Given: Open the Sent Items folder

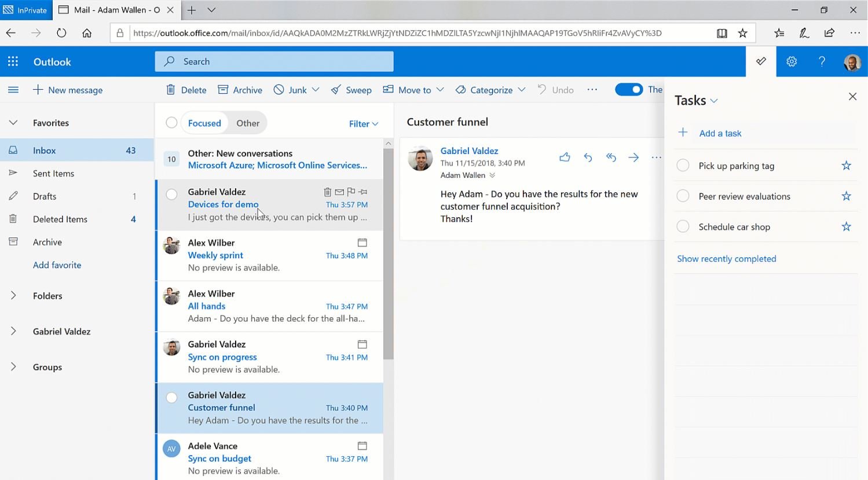Looking at the screenshot, I should click(x=53, y=173).
